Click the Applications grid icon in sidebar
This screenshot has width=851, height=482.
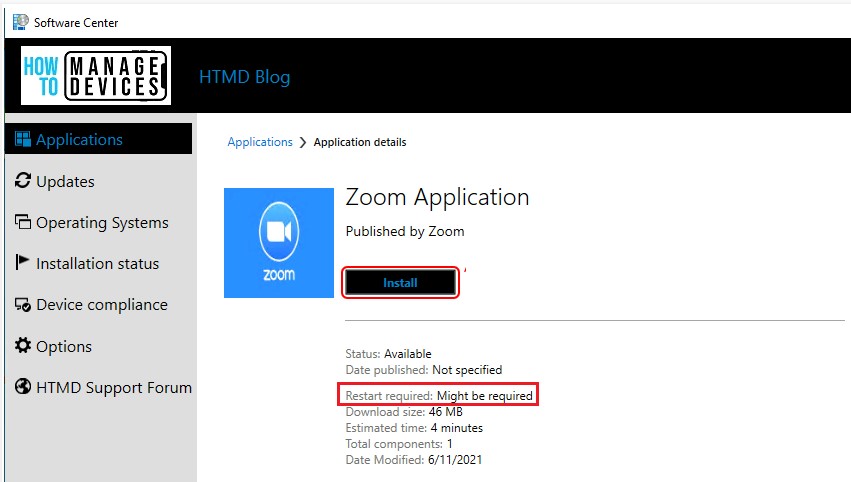point(23,139)
